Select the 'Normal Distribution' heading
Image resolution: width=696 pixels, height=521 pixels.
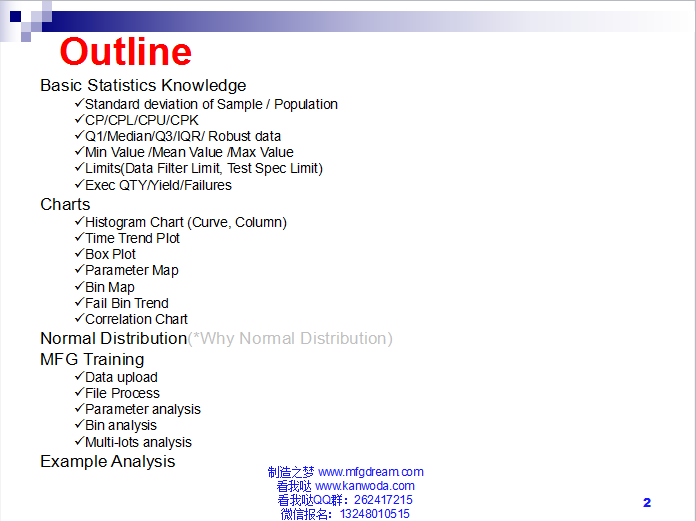point(114,338)
